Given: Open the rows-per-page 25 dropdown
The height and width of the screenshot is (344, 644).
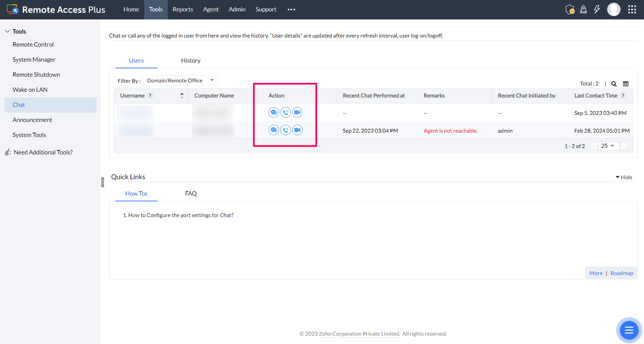Looking at the screenshot, I should pos(608,146).
